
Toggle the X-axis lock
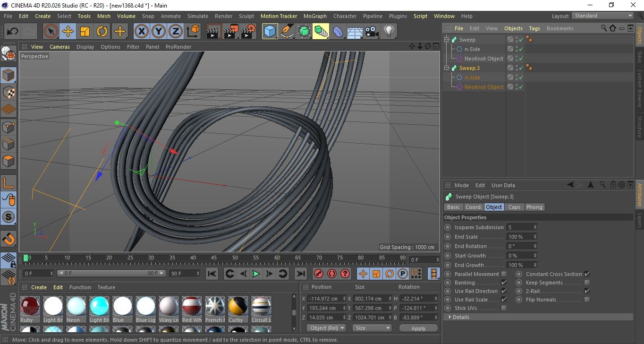[141, 32]
